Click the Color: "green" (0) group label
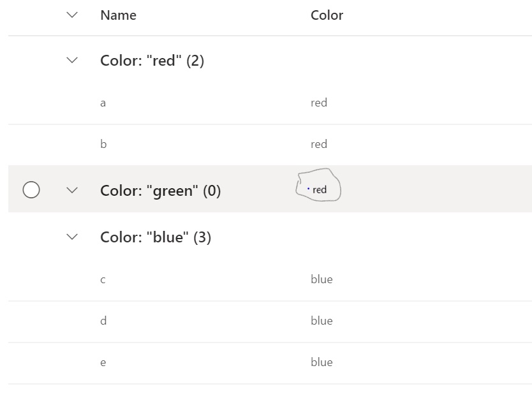532x412 pixels. pyautogui.click(x=160, y=190)
